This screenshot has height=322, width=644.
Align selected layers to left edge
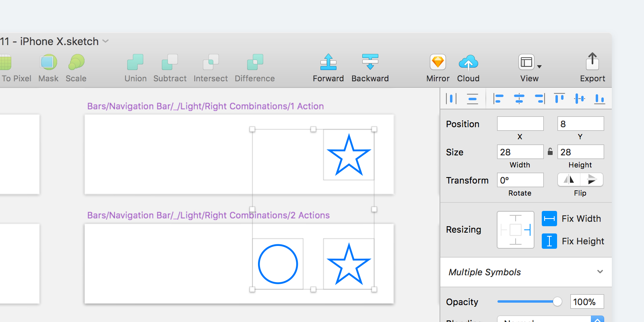[x=498, y=99]
